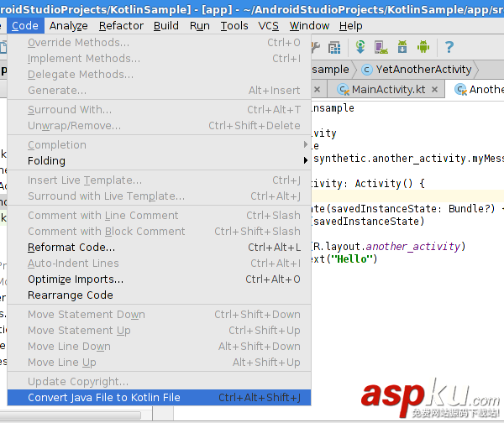Click YetAnotherActivity breadcrumb
The height and width of the screenshot is (423, 504).
click(x=423, y=70)
